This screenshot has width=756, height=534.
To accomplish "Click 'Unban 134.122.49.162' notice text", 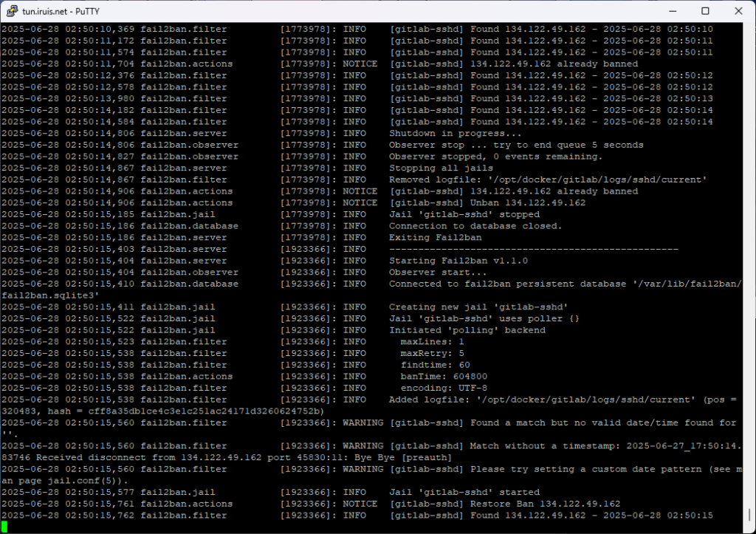I will click(x=528, y=202).
